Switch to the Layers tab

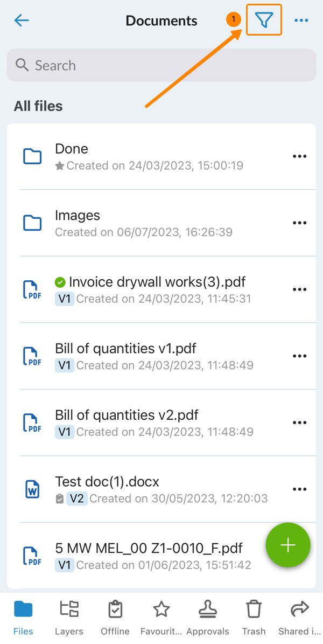[69, 618]
